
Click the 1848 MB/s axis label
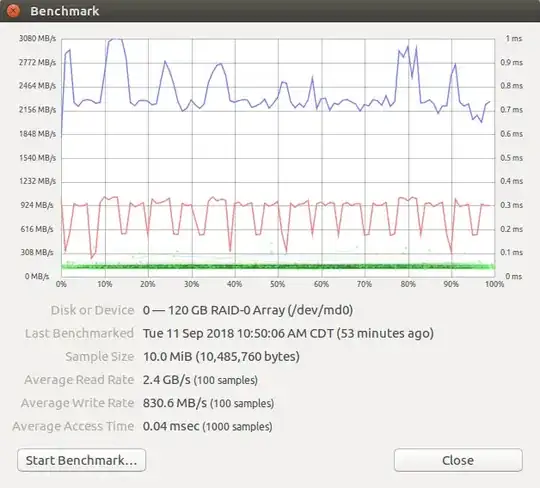[37, 134]
